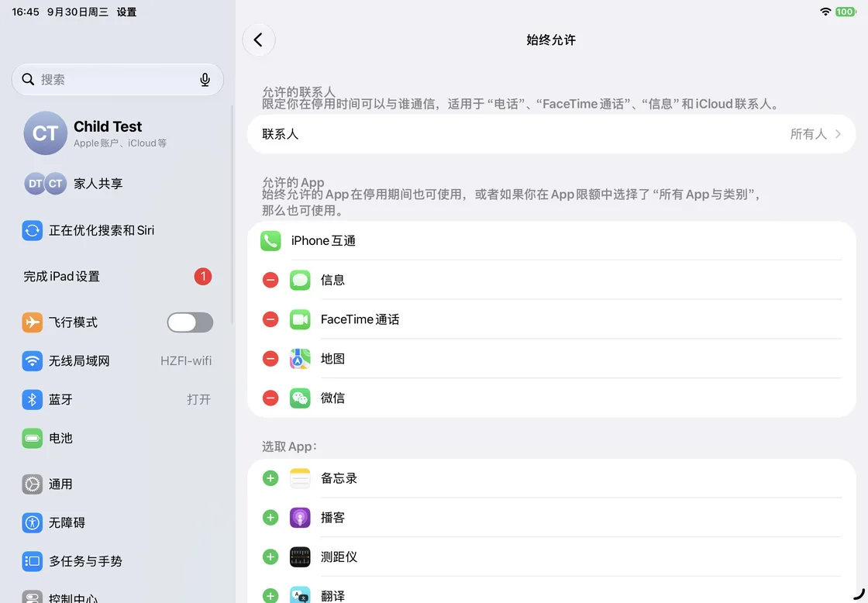Click the Wi-Fi icon in sidebar
The image size is (868, 603).
pyautogui.click(x=32, y=361)
